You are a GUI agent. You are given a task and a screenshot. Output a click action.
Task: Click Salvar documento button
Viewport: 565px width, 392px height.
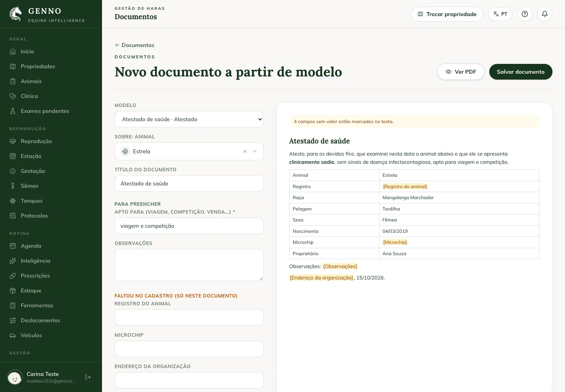521,72
